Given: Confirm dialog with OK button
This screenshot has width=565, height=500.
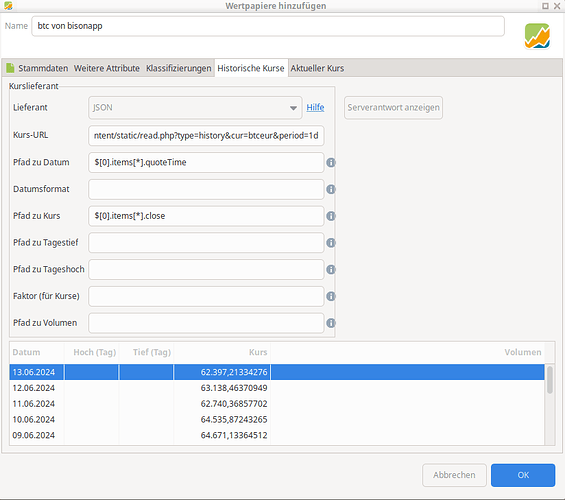Looking at the screenshot, I should 523,475.
